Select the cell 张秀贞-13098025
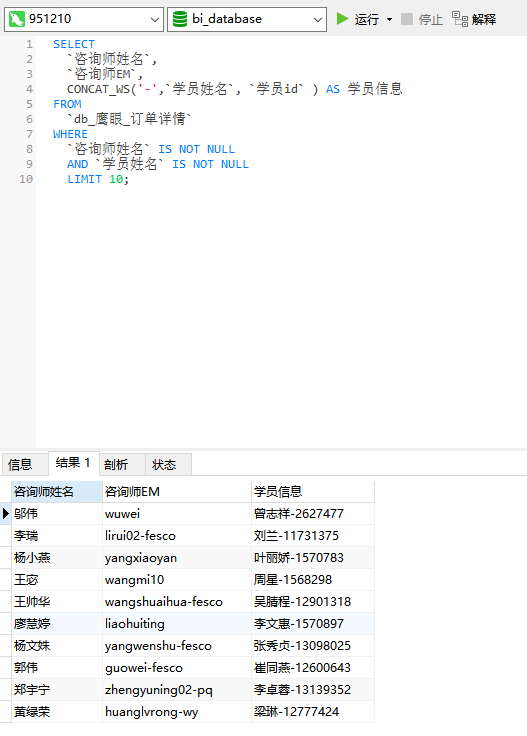Viewport: 527px width, 736px height. (x=313, y=646)
